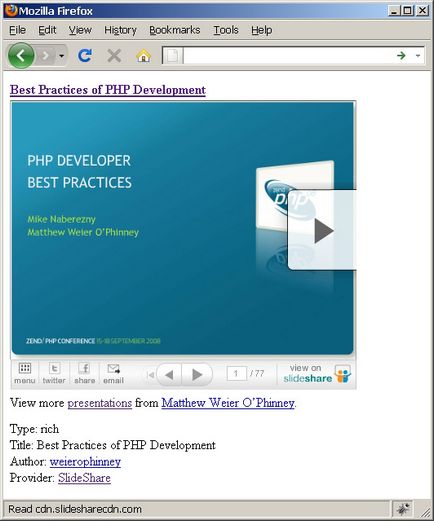The height and width of the screenshot is (521, 434).
Task: Open the back/forward history dropdown arrow
Action: [61, 56]
